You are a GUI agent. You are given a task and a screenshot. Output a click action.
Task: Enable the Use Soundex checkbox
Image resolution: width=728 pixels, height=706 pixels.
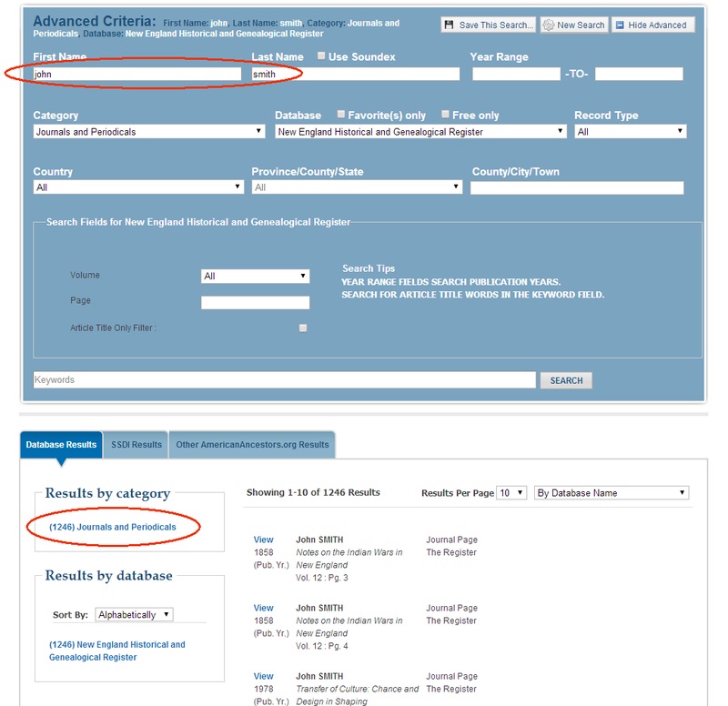(x=321, y=56)
